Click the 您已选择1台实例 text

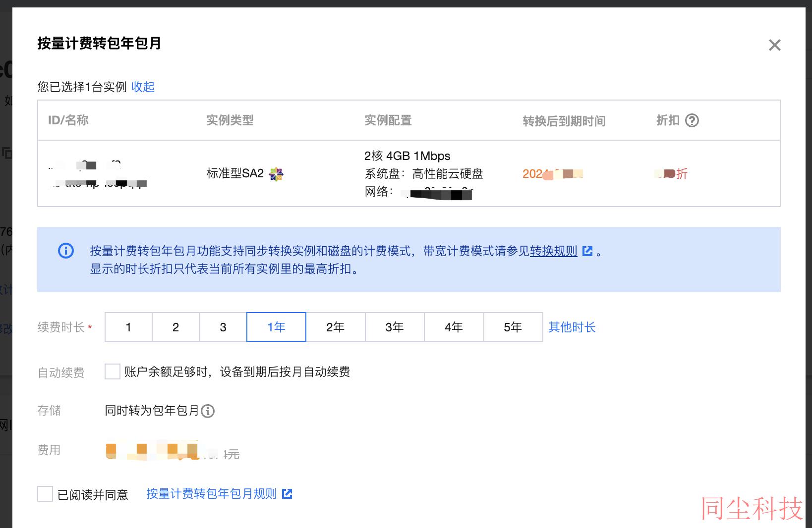click(82, 87)
